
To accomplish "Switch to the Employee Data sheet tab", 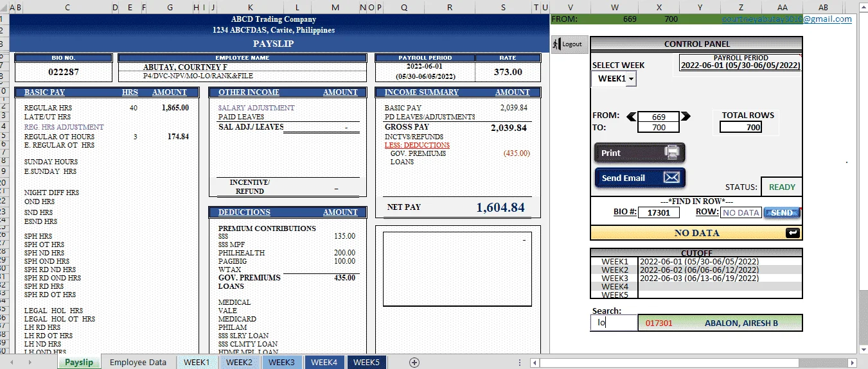I will coord(138,363).
